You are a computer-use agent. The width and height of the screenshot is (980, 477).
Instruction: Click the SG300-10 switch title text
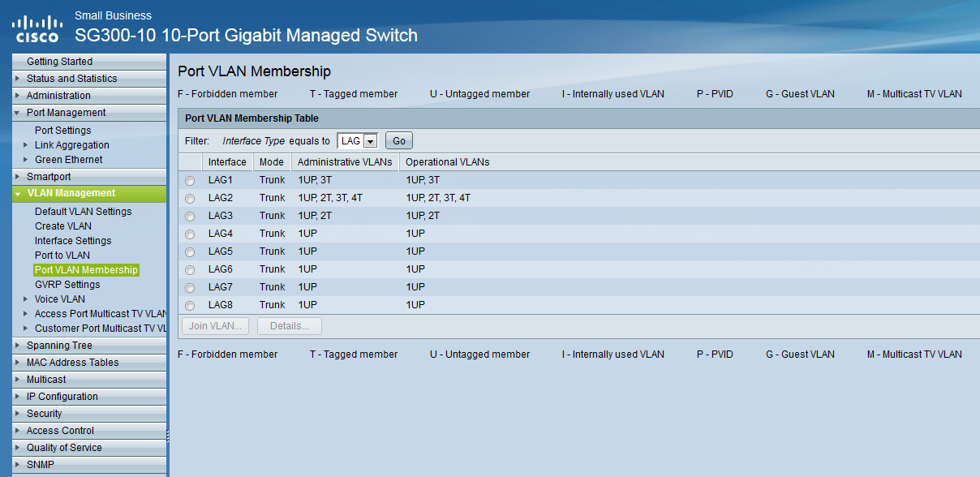tap(246, 36)
